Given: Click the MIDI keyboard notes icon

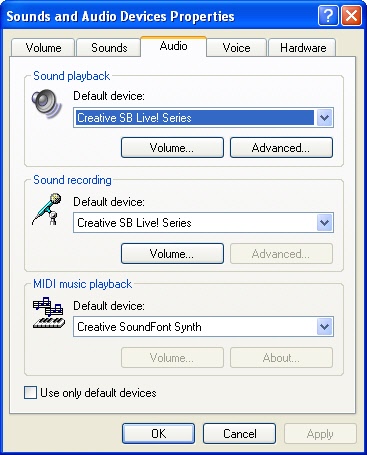Looking at the screenshot, I should [x=49, y=313].
